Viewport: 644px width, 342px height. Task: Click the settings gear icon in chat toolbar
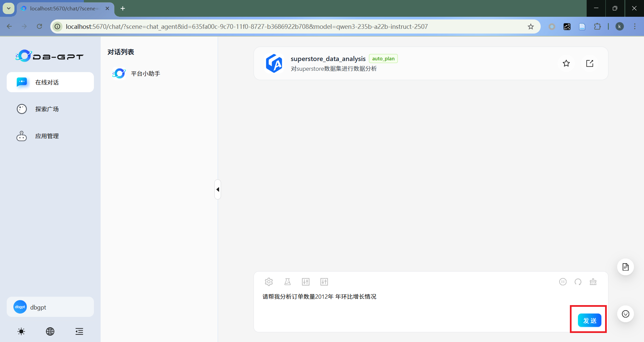(x=269, y=282)
